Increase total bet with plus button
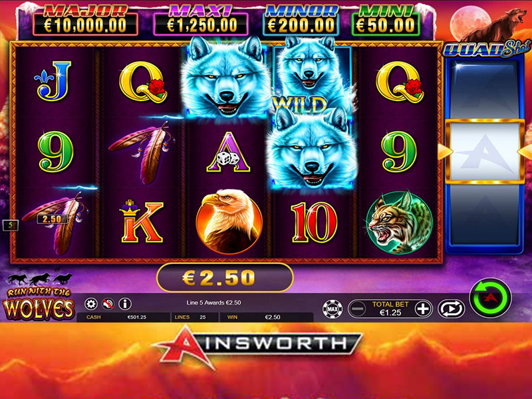This screenshot has height=399, width=532. tap(422, 309)
